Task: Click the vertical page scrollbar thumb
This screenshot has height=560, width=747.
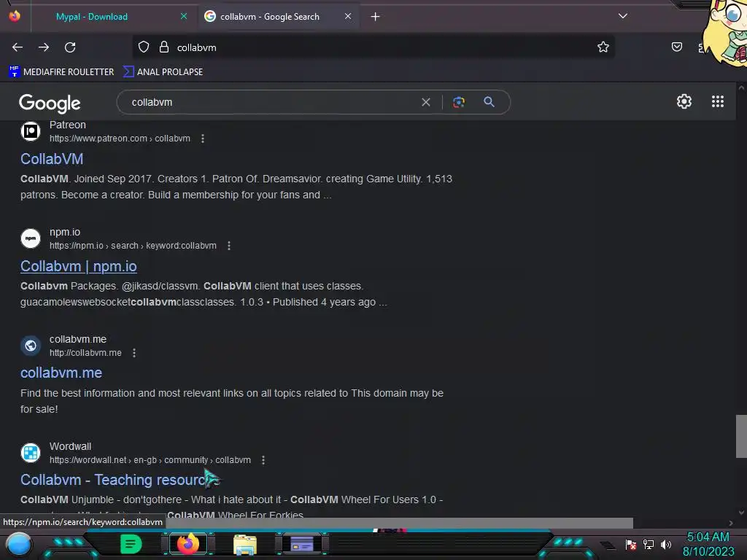Action: 741,436
